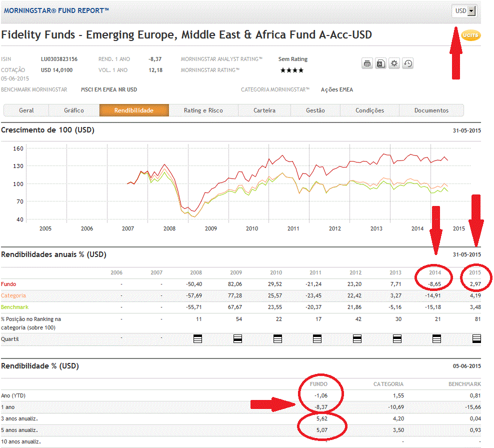Open the gear settings icon
494x448 pixels.
pos(394,63)
